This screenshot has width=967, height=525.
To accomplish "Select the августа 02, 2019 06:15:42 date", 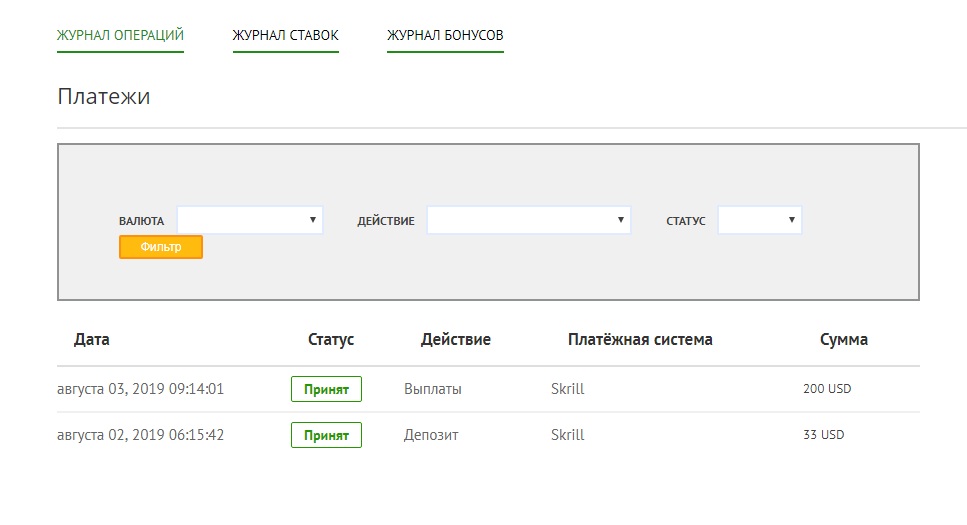I will 140,435.
